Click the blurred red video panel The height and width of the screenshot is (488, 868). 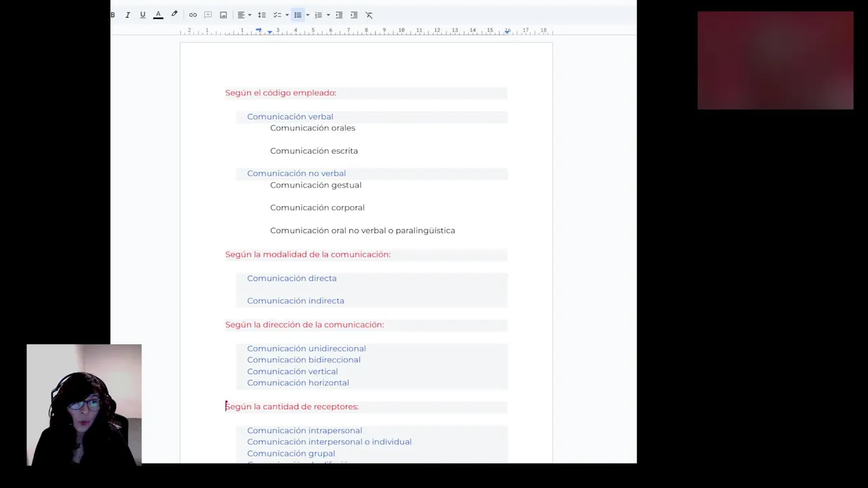pyautogui.click(x=776, y=60)
